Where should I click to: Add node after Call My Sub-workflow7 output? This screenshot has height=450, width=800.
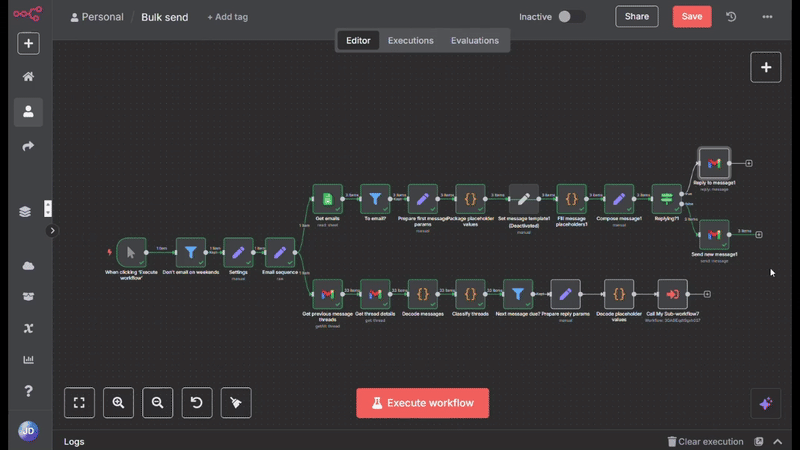(707, 294)
